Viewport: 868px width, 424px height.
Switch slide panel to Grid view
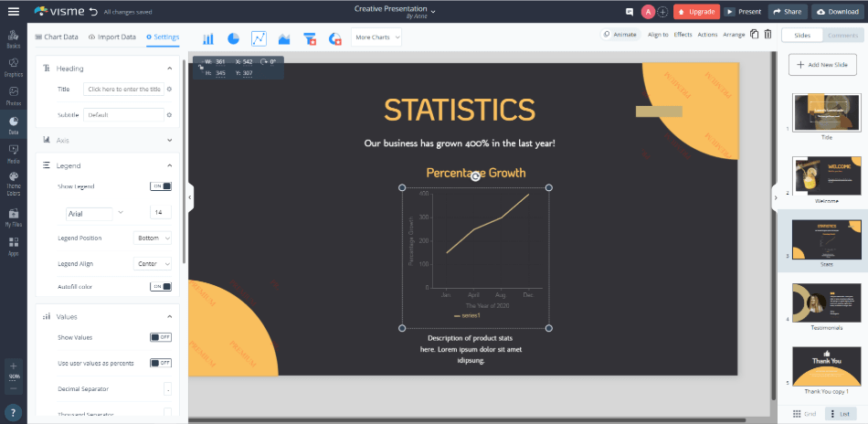804,414
